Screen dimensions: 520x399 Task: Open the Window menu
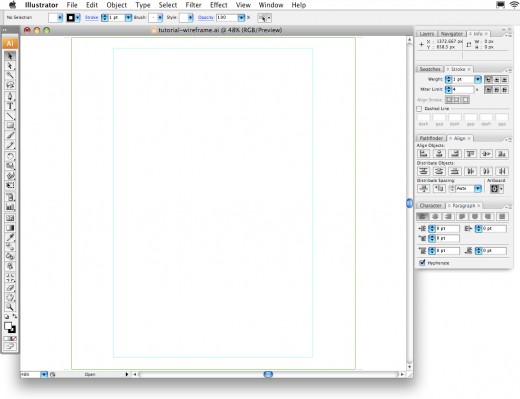click(x=271, y=5)
